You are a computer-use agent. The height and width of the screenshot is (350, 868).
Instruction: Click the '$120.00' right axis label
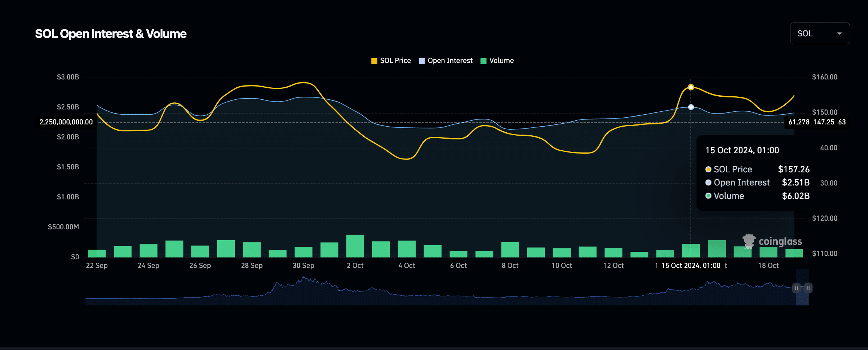825,218
